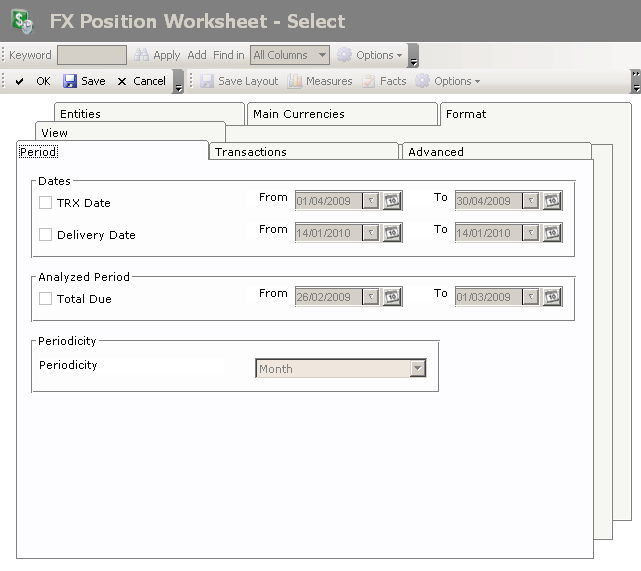Switch to the Transactions tab
Screen dimensions: 641x571
tap(250, 152)
